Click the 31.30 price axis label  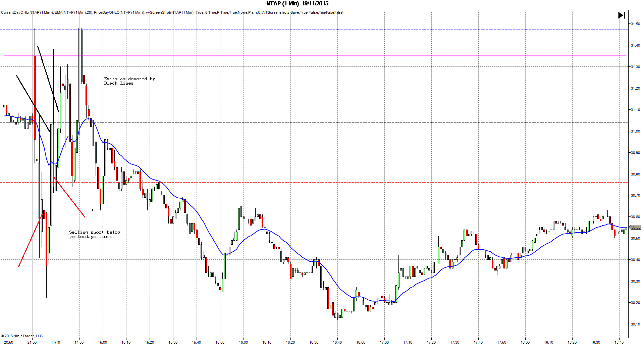coord(635,67)
